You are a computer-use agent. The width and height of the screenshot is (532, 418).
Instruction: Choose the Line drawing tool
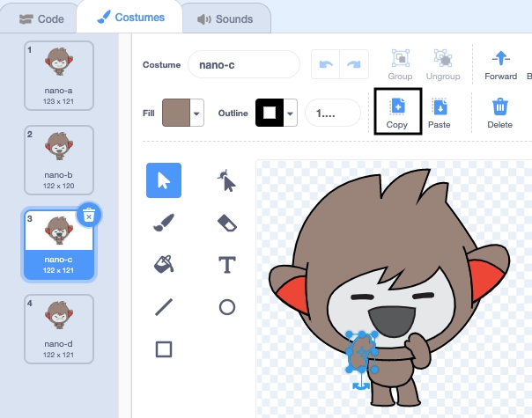point(163,307)
